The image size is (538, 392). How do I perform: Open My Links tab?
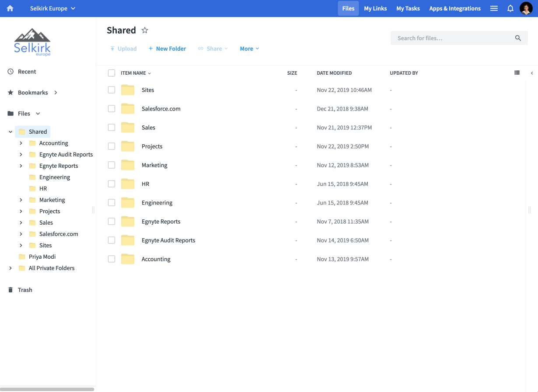coord(375,8)
